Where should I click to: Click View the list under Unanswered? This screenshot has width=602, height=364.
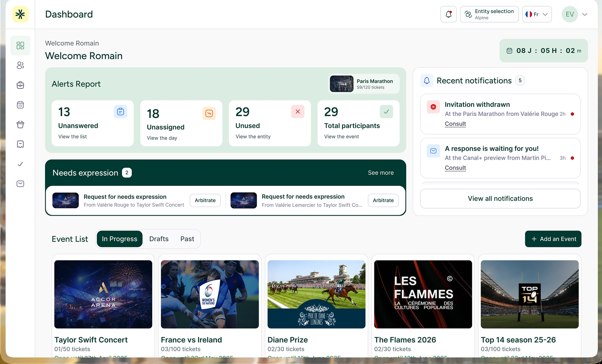pyautogui.click(x=72, y=137)
